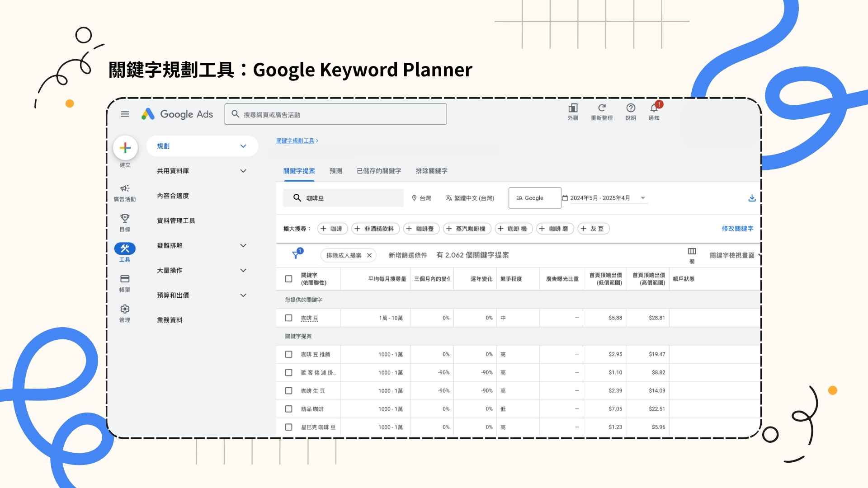Add 咖啡壺 to broaden search
Screen dimensions: 868x488
pyautogui.click(x=421, y=229)
